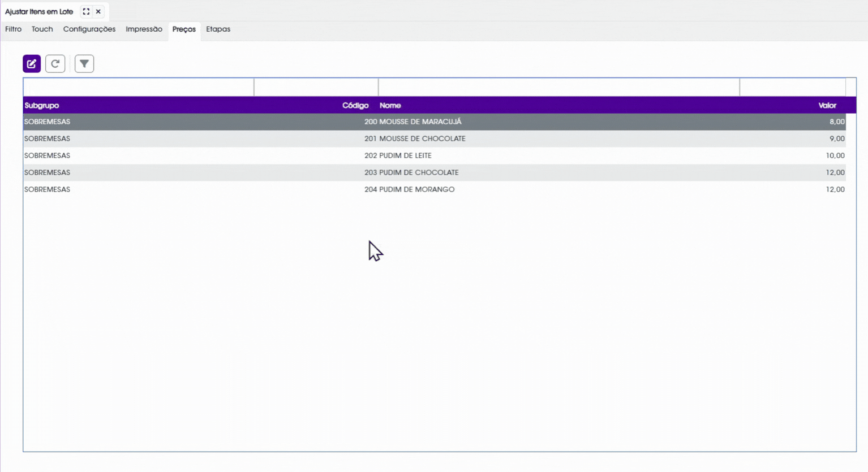Click SOBREMESAS in the code 201 row
Screen dimensions: 868x472
tap(47, 138)
